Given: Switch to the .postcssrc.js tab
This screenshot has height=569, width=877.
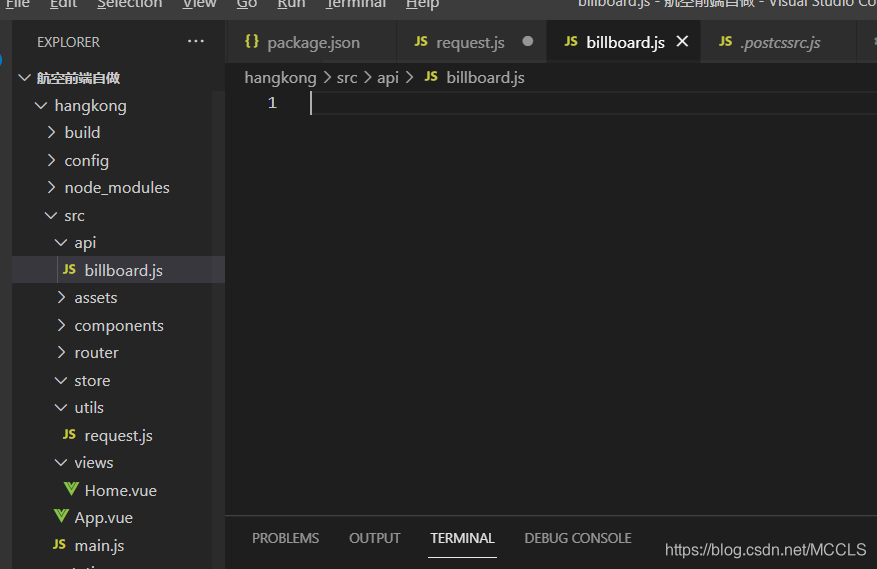Looking at the screenshot, I should click(x=779, y=42).
